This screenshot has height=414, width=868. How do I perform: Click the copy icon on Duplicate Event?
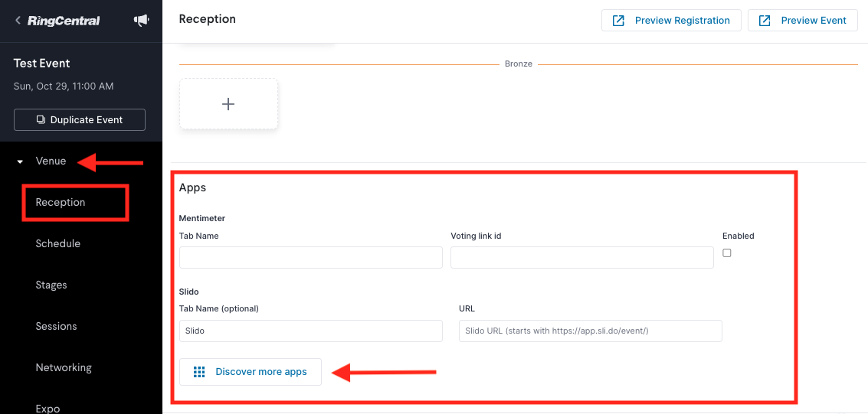pyautogui.click(x=41, y=119)
